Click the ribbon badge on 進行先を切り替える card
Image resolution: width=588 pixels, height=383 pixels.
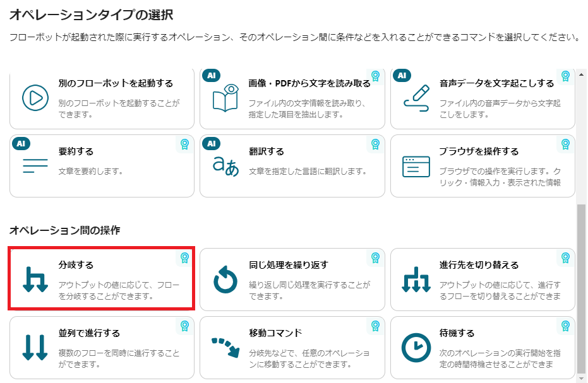565,258
